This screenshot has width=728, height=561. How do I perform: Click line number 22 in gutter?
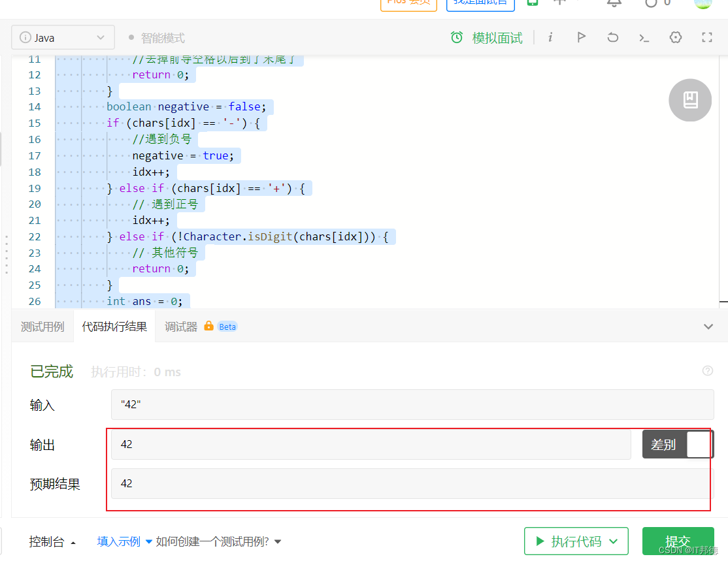pyautogui.click(x=35, y=236)
